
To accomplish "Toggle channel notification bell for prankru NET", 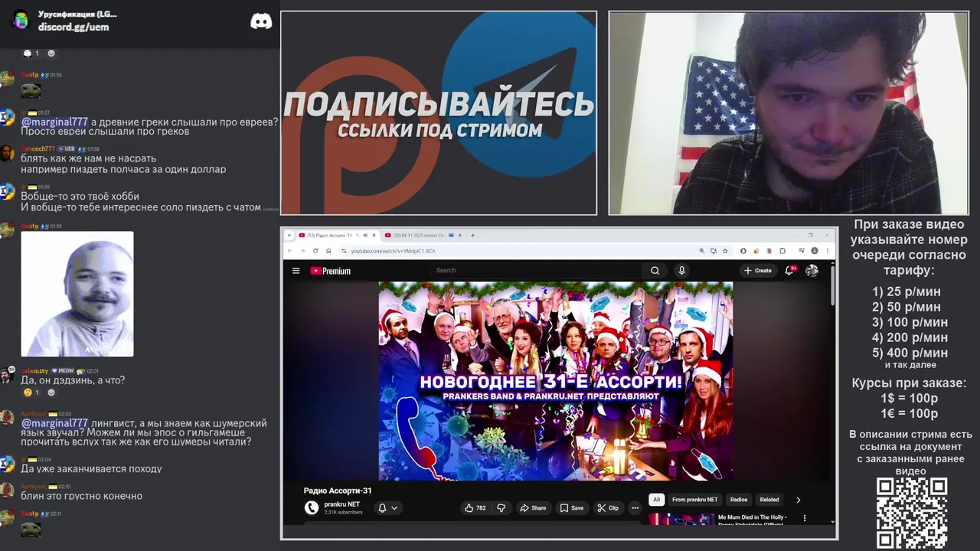I will (x=382, y=507).
